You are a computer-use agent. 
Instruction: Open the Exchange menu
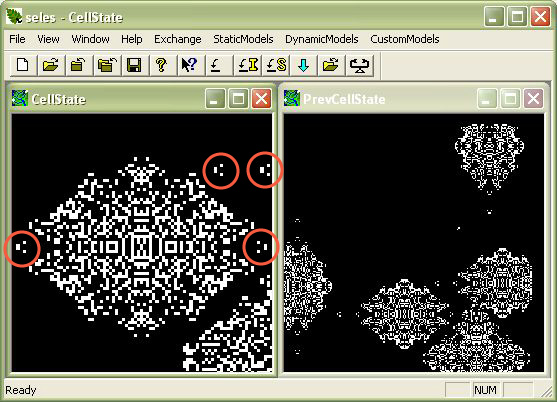(178, 39)
